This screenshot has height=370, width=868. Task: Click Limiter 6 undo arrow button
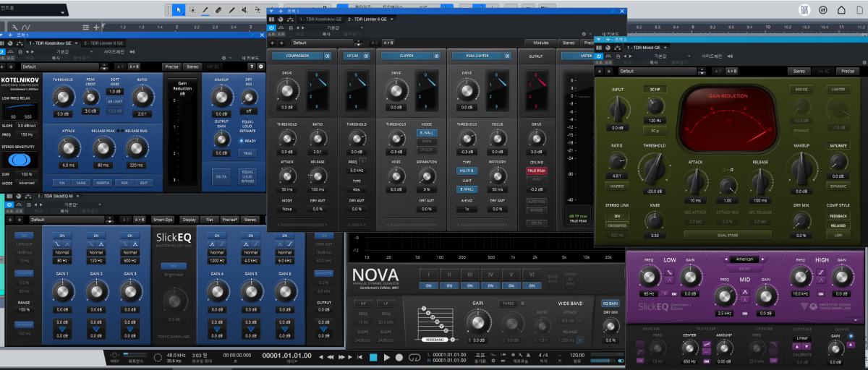[x=273, y=43]
